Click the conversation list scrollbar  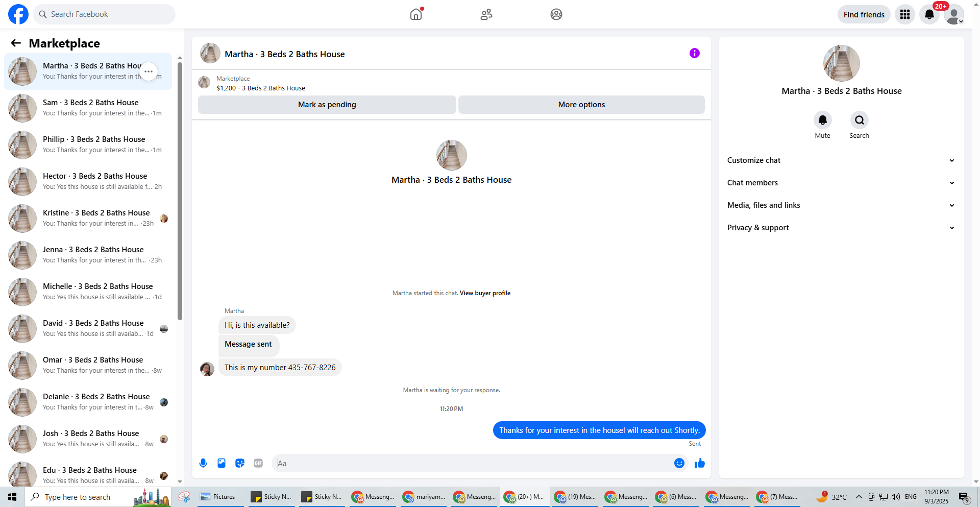(x=180, y=191)
